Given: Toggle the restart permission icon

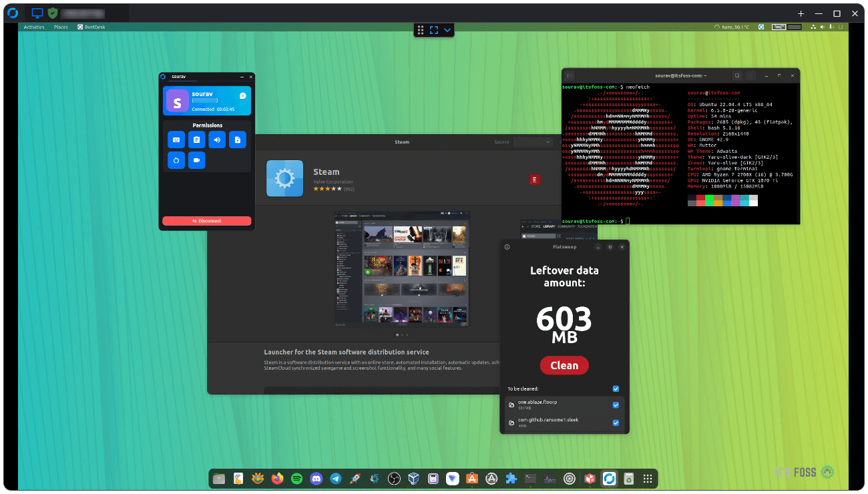Looking at the screenshot, I should pyautogui.click(x=176, y=160).
